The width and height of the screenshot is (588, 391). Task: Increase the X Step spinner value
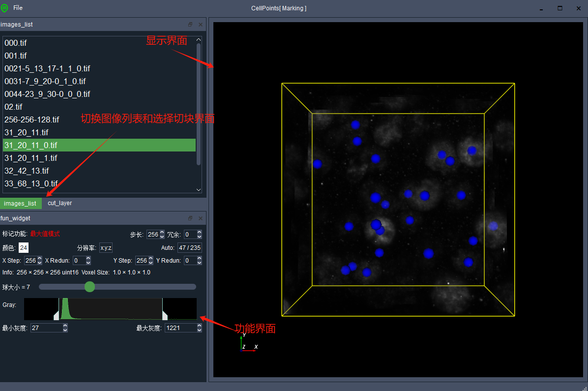click(40, 258)
